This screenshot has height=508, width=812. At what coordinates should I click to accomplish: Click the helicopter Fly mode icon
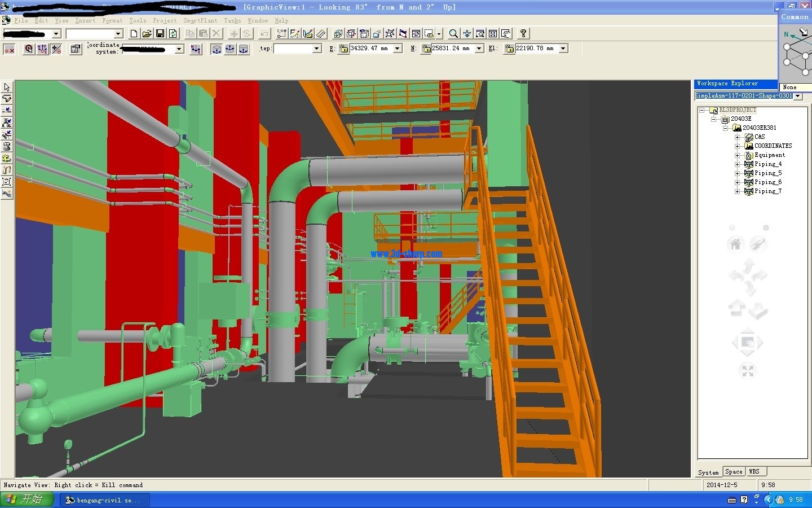(758, 244)
